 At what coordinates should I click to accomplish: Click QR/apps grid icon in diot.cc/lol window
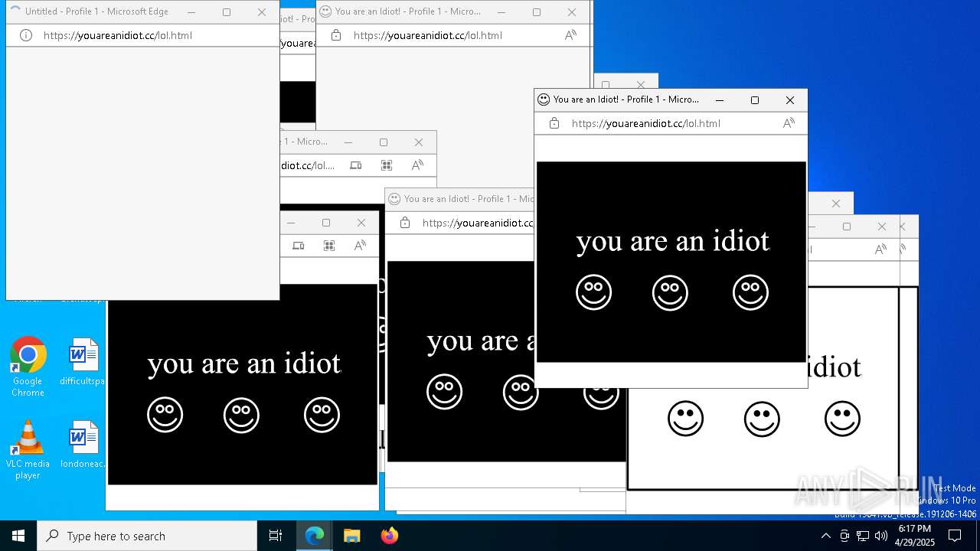pos(387,165)
